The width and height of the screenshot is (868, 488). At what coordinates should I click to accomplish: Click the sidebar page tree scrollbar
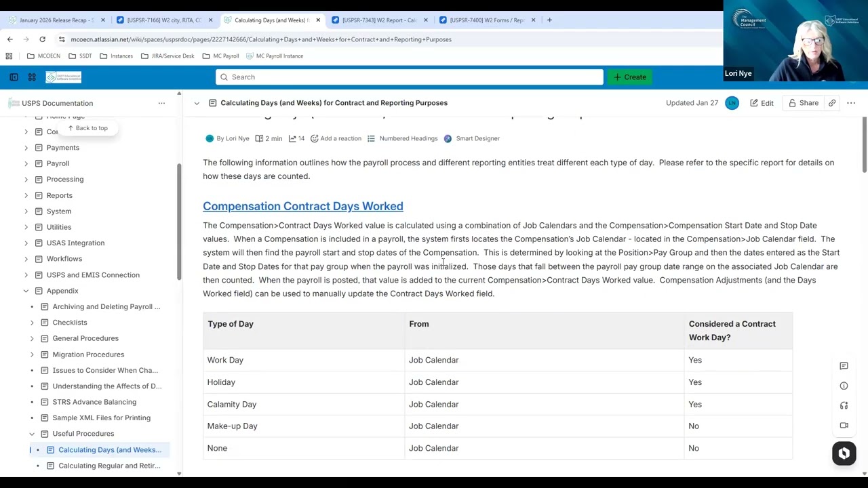click(x=179, y=222)
